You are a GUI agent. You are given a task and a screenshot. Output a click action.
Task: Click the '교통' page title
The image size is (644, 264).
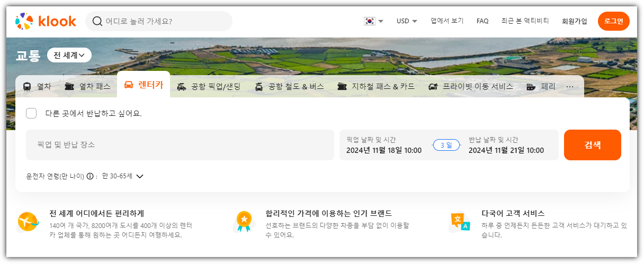click(28, 55)
